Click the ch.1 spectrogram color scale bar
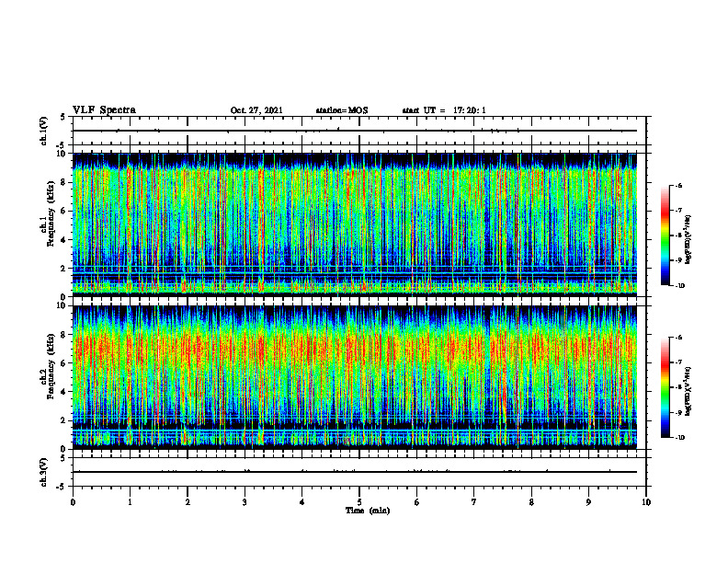The image size is (728, 563). [665, 236]
